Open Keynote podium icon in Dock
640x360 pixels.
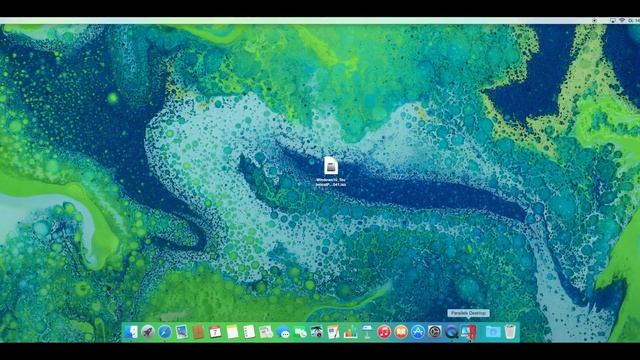tap(367, 332)
